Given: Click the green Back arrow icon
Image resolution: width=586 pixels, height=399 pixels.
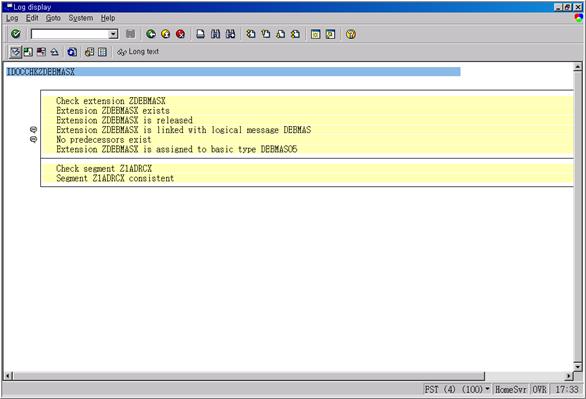Looking at the screenshot, I should click(x=151, y=34).
